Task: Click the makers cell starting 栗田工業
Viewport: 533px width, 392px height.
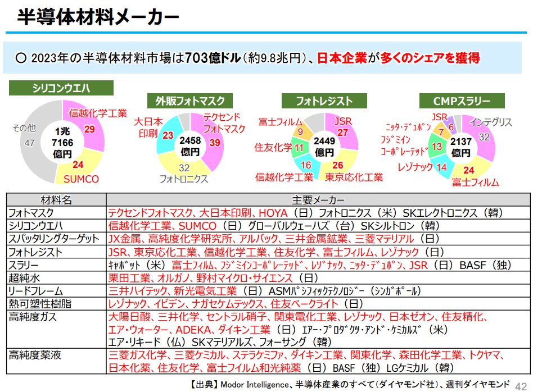Action: point(318,278)
